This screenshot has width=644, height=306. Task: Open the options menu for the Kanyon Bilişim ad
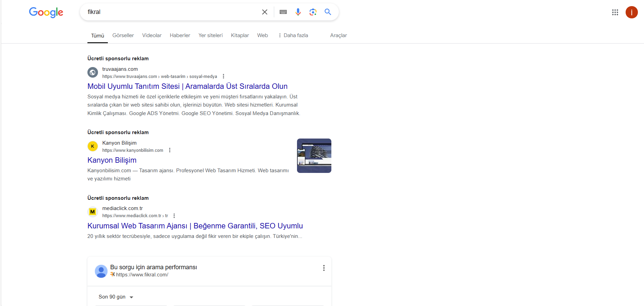click(170, 150)
